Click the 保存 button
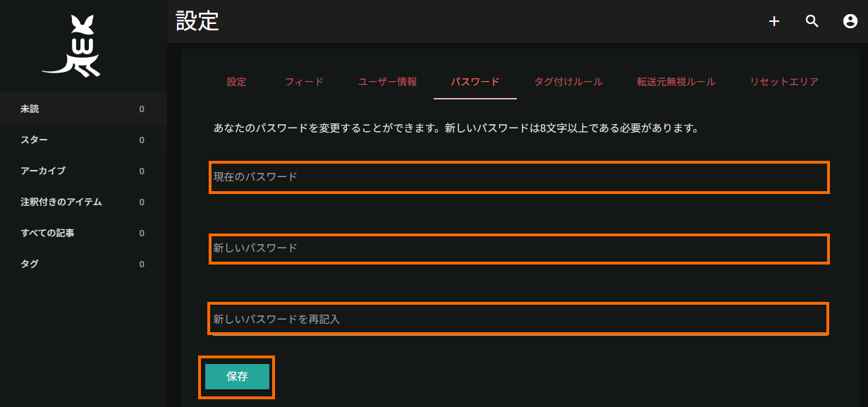Viewport: 868px width, 407px height. (x=237, y=377)
